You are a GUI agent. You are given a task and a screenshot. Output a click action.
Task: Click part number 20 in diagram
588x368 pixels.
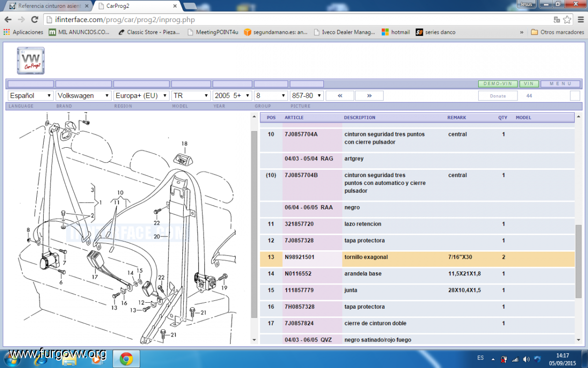[157, 237]
